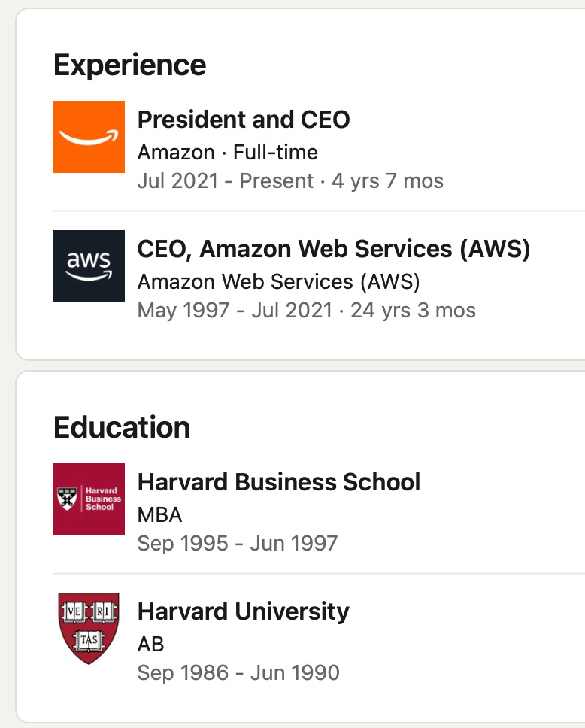
Task: Click the AB degree text
Action: [x=151, y=644]
